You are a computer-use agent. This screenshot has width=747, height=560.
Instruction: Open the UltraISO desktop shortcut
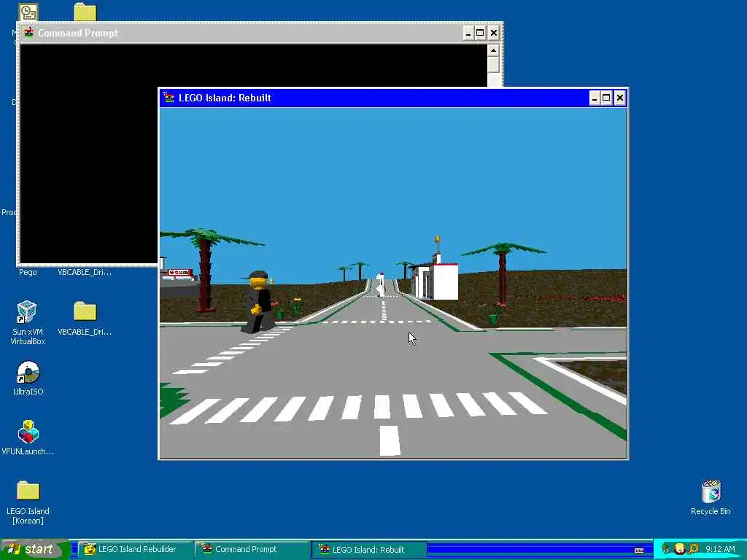click(28, 378)
